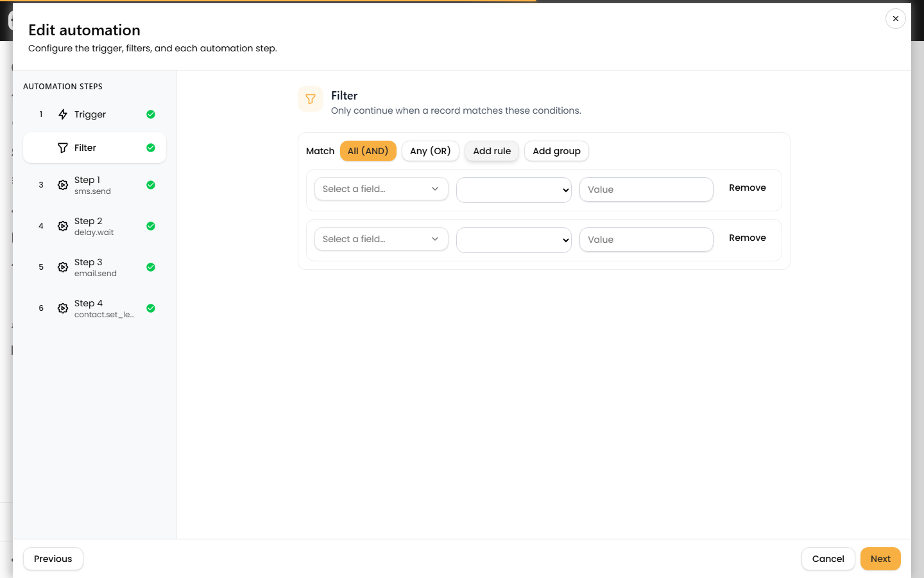Click green status check for Step 4
Screen dimensions: 924x578
[151, 308]
